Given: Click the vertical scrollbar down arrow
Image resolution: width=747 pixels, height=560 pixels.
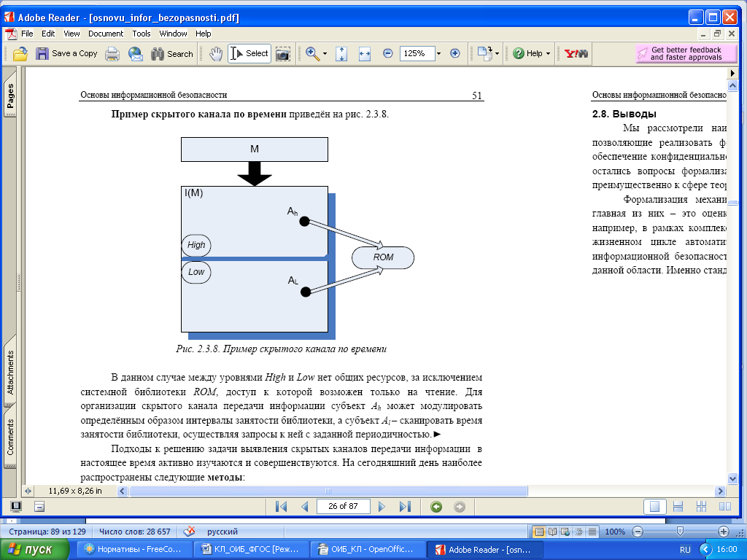Looking at the screenshot, I should coord(732,478).
